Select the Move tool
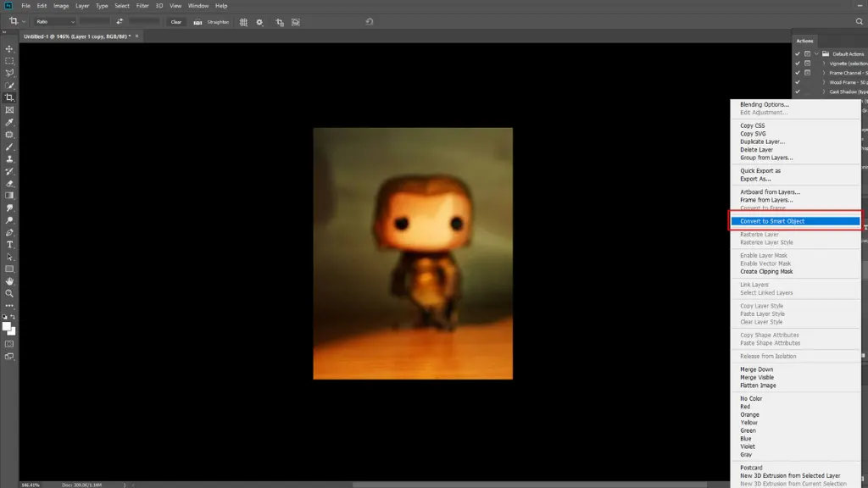This screenshot has width=868, height=488. (9, 48)
